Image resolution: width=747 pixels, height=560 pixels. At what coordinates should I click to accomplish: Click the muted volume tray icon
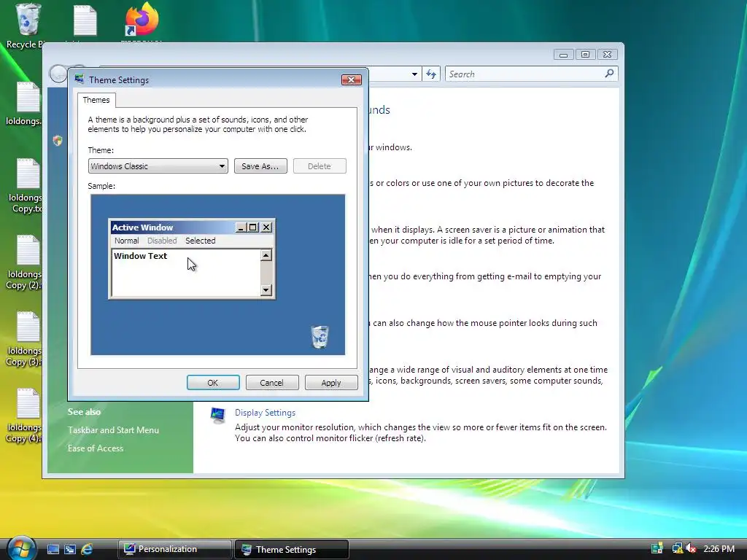[x=690, y=548]
